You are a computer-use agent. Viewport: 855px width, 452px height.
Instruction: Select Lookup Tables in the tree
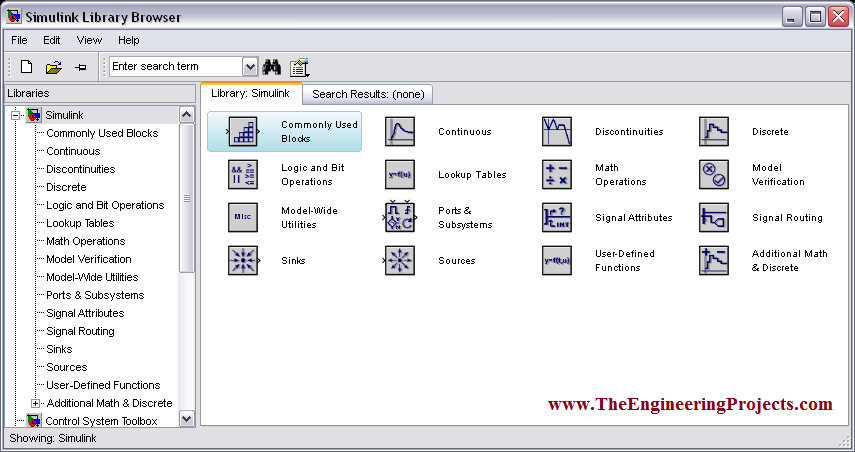point(80,223)
